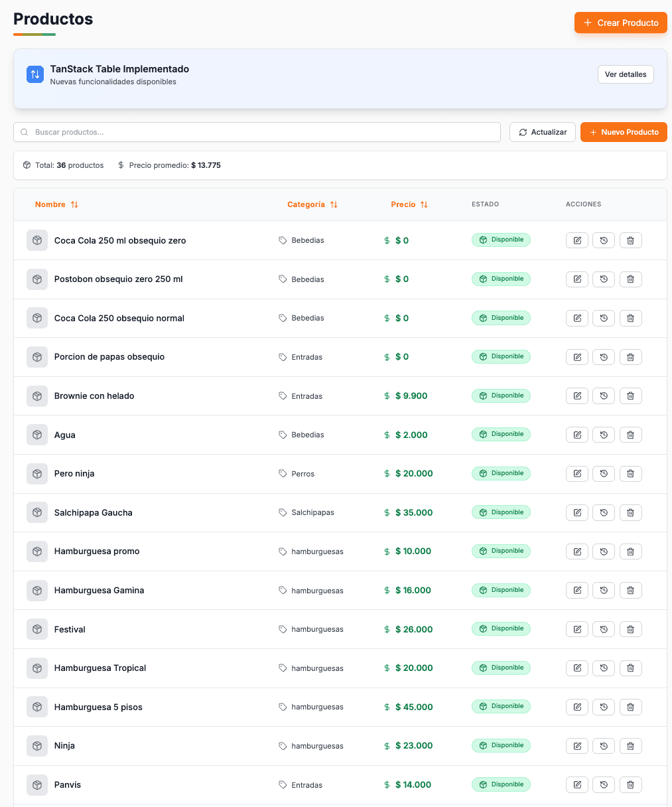Image resolution: width=672 pixels, height=807 pixels.
Task: Delete the "Pero ninja" product
Action: click(630, 473)
